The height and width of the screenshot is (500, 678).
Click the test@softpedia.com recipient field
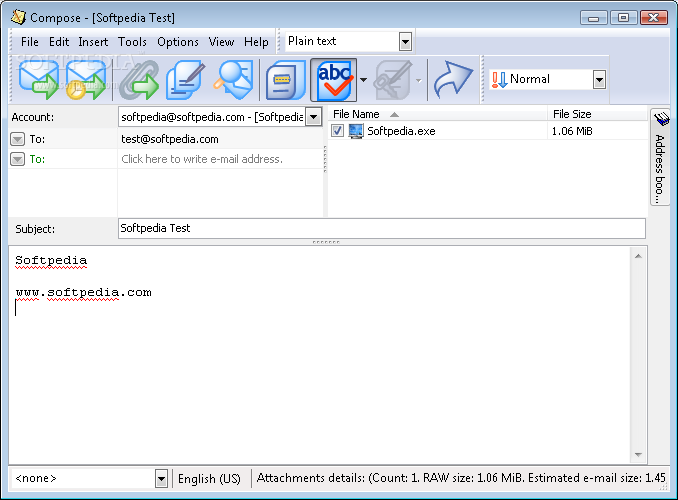[221, 139]
